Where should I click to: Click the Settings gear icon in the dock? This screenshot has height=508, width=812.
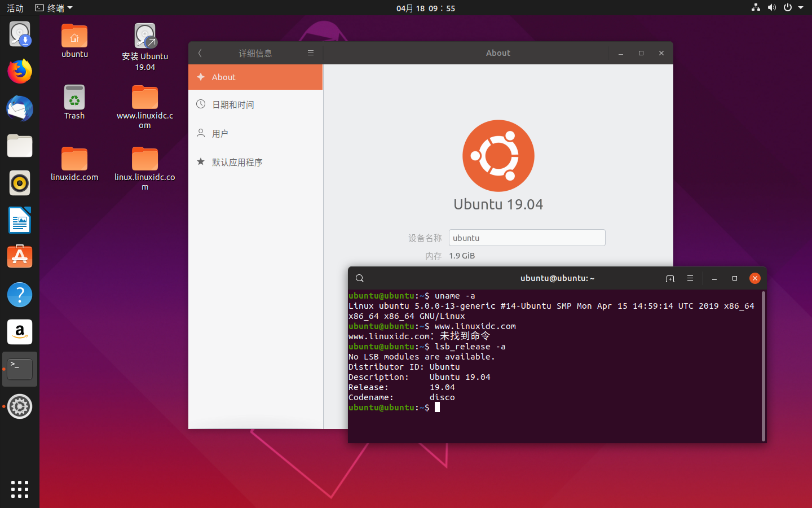click(20, 406)
